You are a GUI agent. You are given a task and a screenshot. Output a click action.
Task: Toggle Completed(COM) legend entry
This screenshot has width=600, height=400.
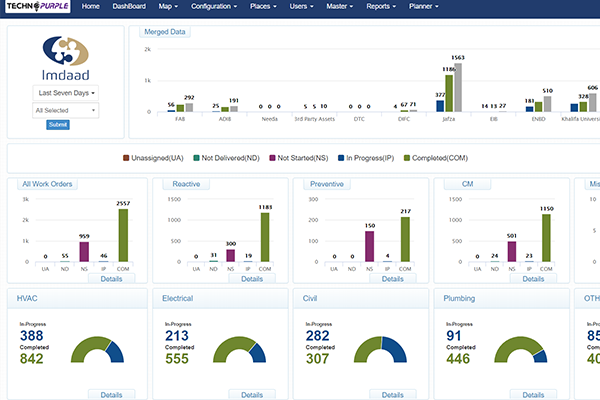[436, 158]
